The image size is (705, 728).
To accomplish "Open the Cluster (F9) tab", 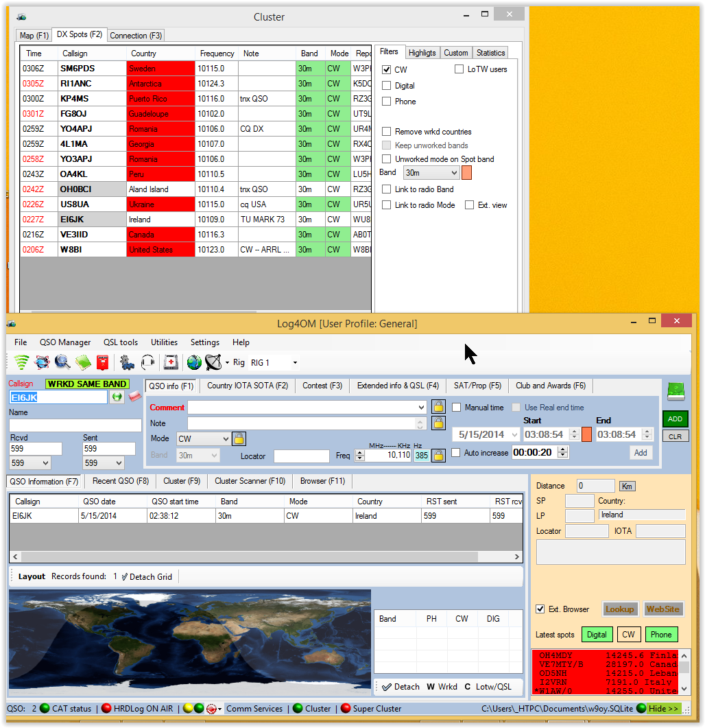I will [181, 481].
